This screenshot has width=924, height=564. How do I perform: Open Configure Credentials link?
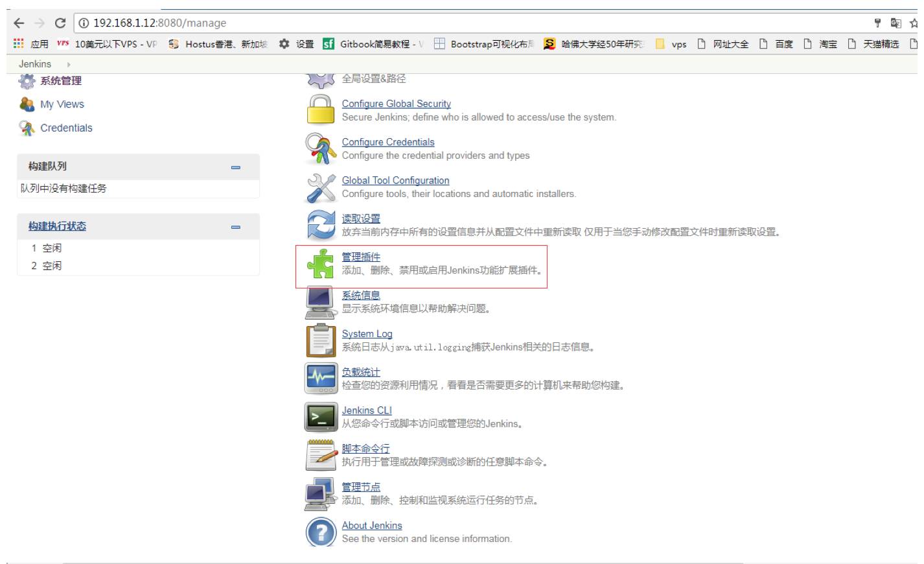(x=388, y=142)
